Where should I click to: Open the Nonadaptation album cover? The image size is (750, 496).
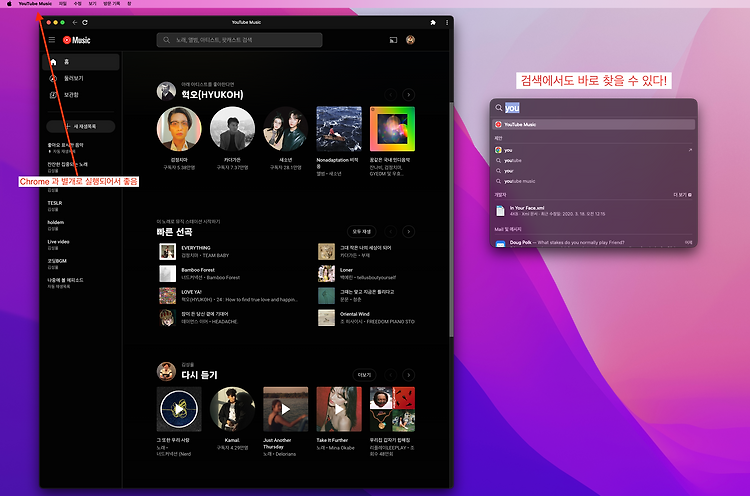[339, 129]
